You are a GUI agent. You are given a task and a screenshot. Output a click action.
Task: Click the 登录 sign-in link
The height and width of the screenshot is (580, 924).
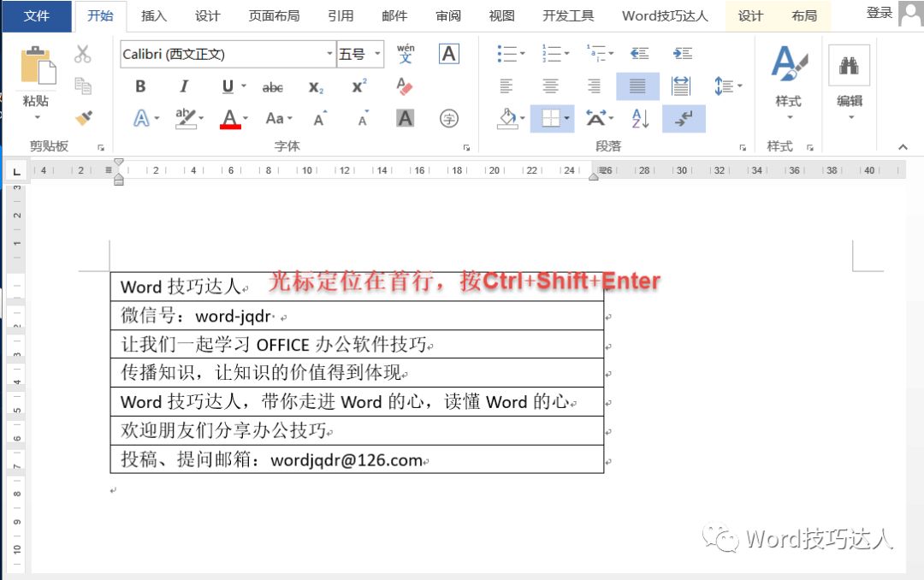(880, 13)
